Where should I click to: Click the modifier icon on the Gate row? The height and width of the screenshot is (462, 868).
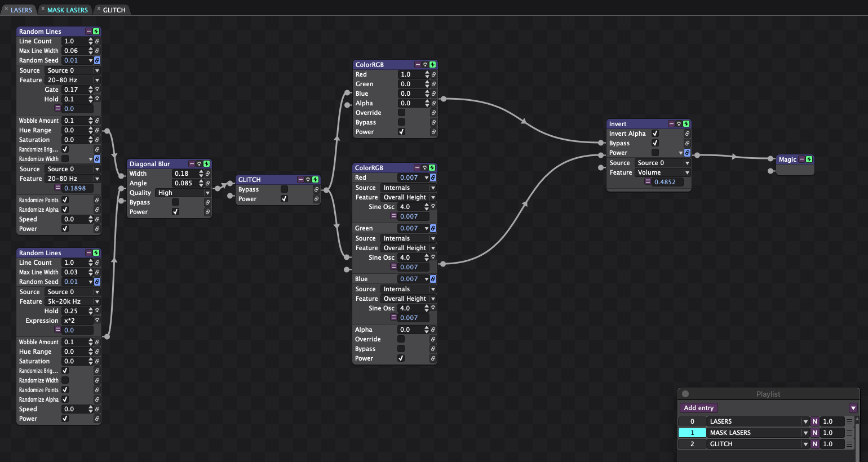pos(97,90)
